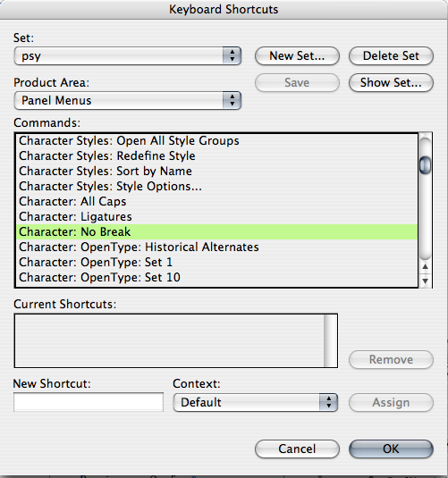Image resolution: width=448 pixels, height=478 pixels.
Task: Select the Character: All Caps command
Action: click(216, 202)
